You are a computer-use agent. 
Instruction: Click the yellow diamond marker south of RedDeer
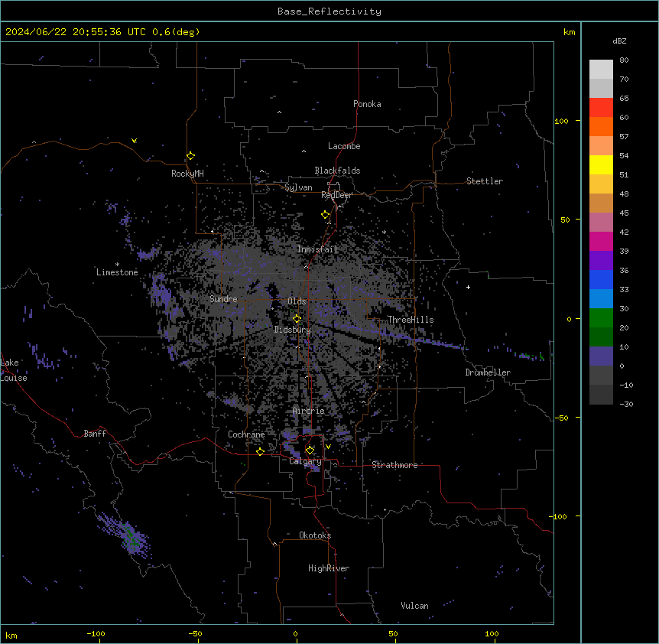click(325, 215)
